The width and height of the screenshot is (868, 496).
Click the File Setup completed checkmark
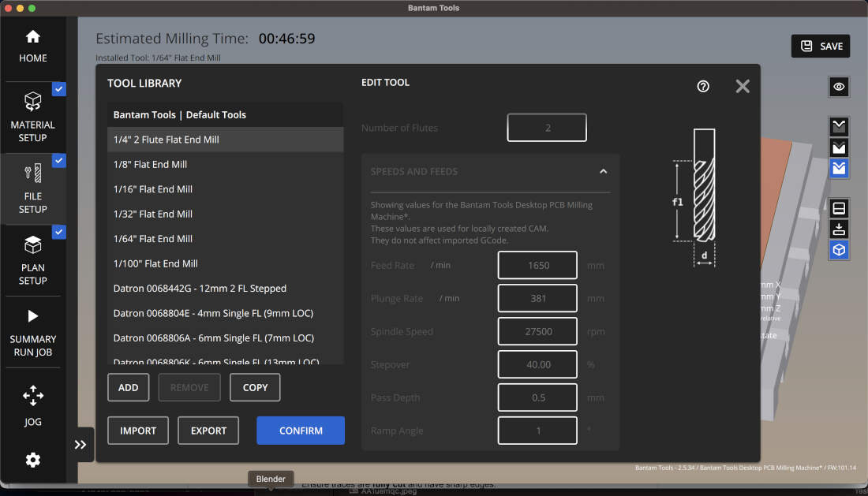click(58, 160)
